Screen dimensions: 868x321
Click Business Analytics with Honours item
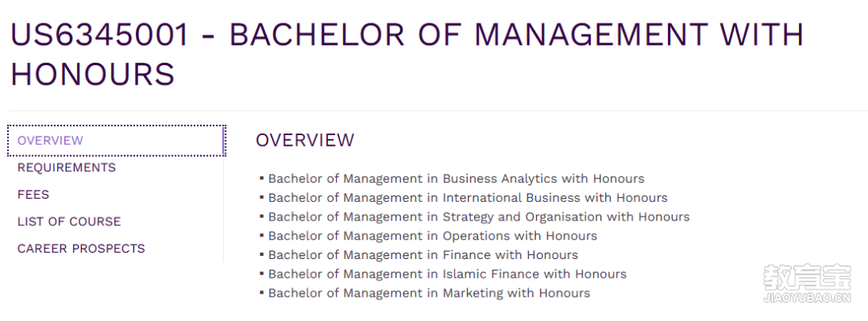pos(457,179)
